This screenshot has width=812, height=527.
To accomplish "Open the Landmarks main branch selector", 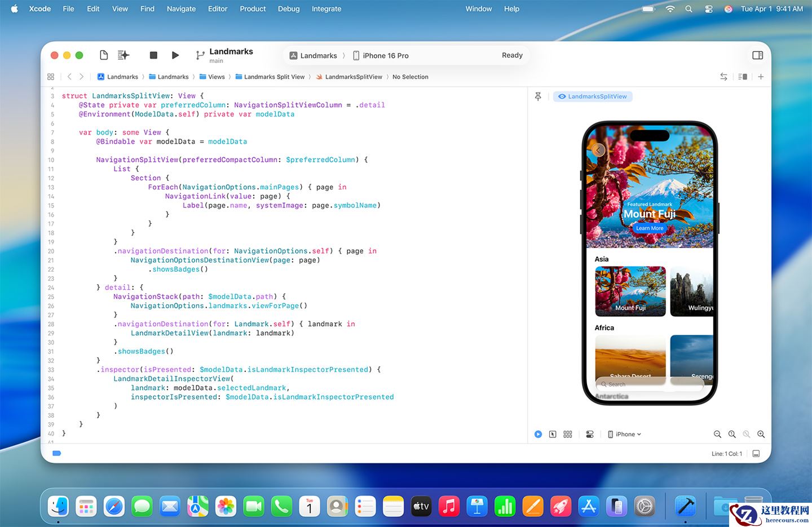I will pyautogui.click(x=224, y=55).
